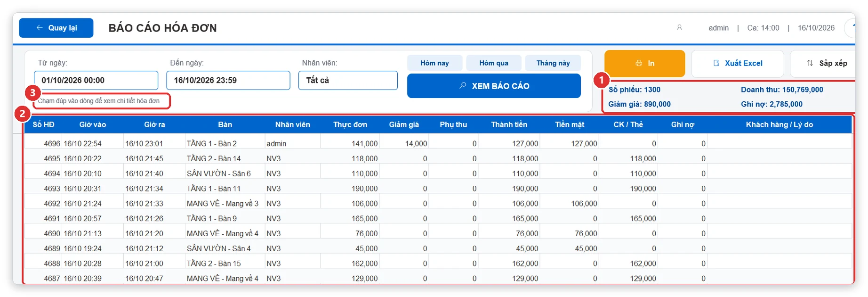Click the Số phiếu: 1300 summary
The image size is (868, 297).
point(634,90)
